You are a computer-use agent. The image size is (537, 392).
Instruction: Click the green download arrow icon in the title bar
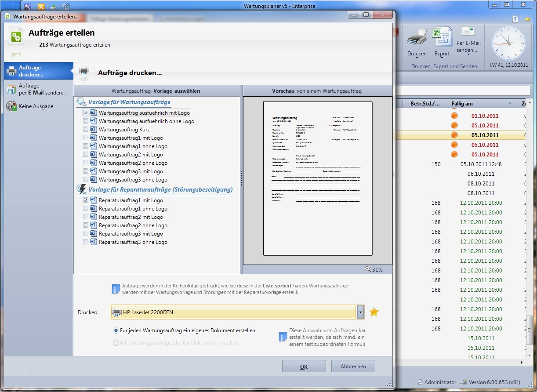(x=53, y=7)
